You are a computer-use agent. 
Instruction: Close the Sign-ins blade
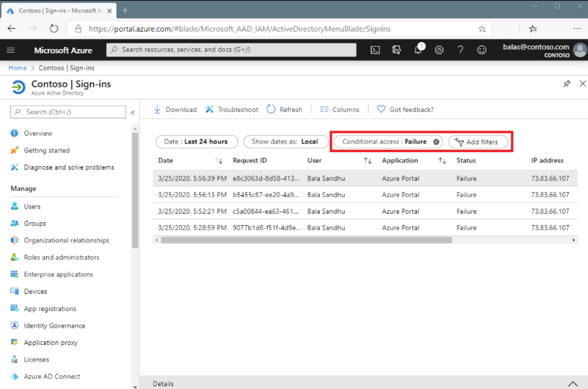(582, 84)
